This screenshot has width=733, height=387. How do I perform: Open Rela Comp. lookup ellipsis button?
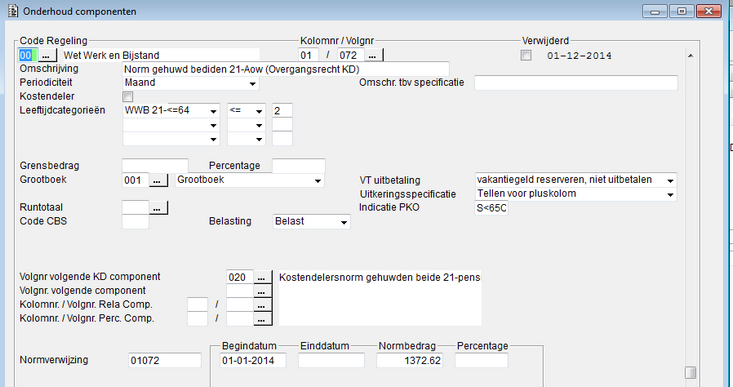pyautogui.click(x=262, y=305)
